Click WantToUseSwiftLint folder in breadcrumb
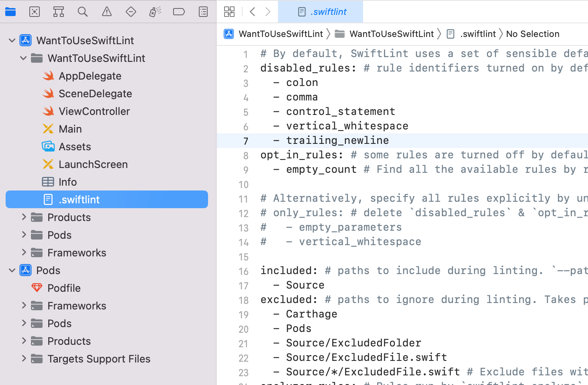588x385 pixels. point(384,34)
